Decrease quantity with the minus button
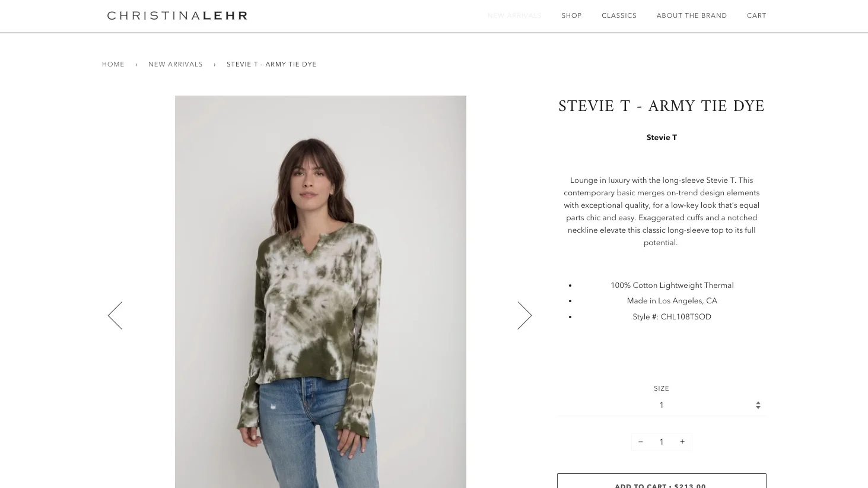Screen dimensions: 868x488 coord(640,442)
